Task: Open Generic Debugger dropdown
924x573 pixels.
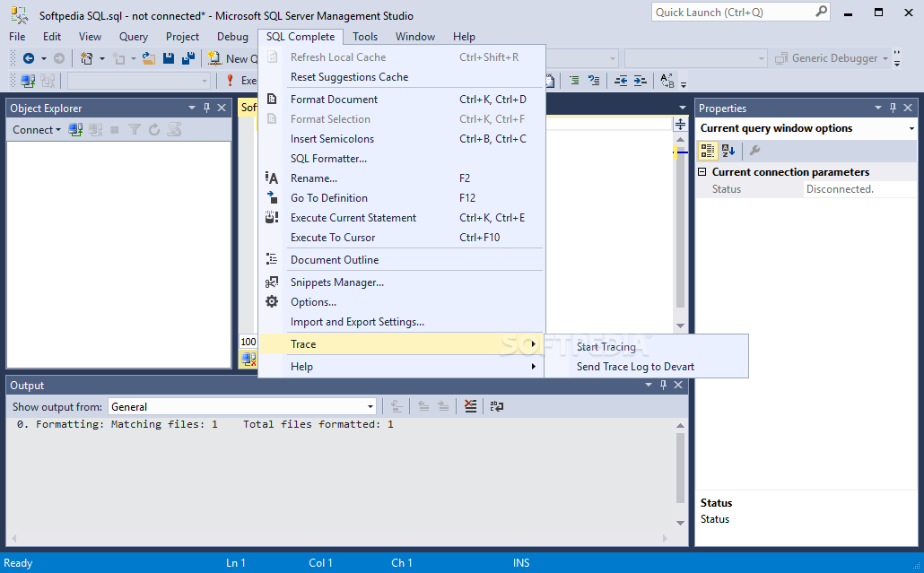Action: point(885,58)
